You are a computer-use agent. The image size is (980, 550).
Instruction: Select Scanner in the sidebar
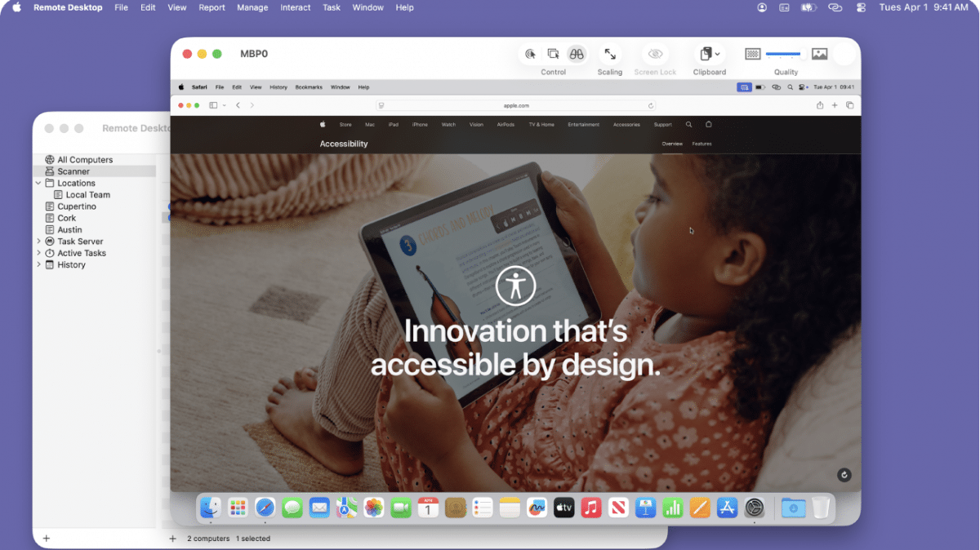(x=73, y=171)
